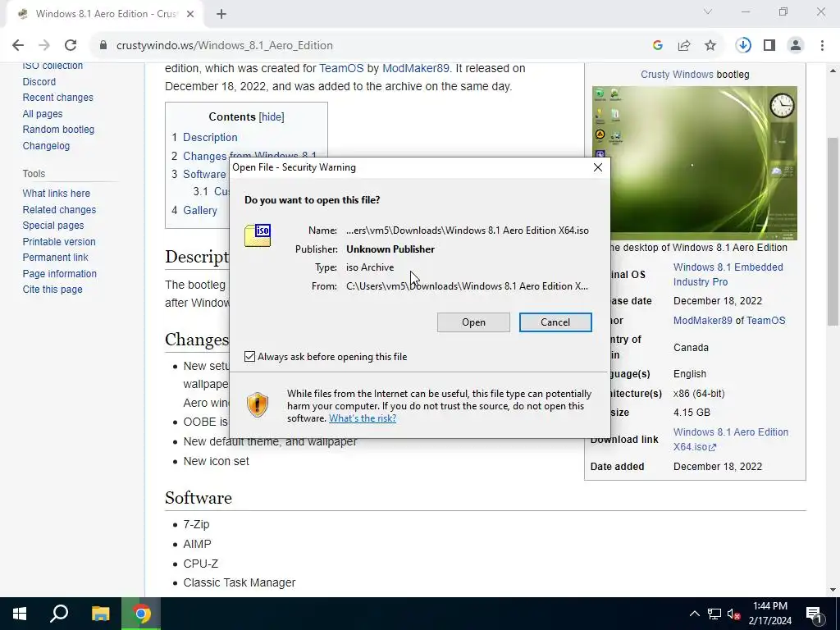The width and height of the screenshot is (840, 630).
Task: Click the Chrome taskbar icon
Action: [x=141, y=614]
